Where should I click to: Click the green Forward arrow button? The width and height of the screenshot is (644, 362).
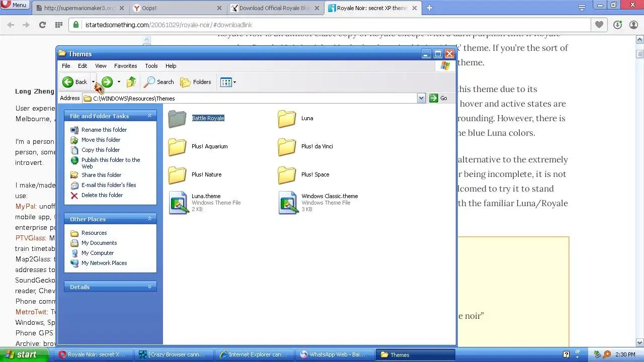click(107, 82)
